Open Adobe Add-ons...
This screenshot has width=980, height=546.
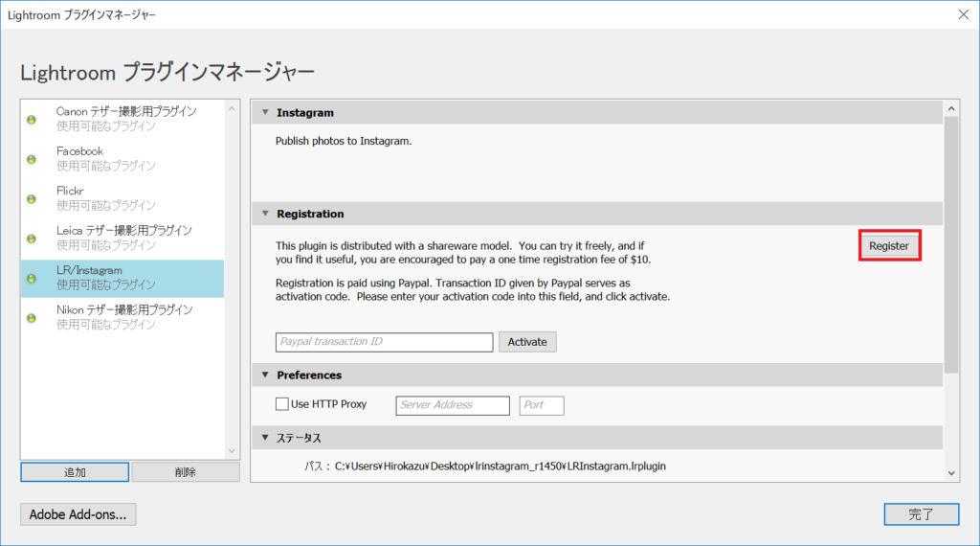tap(78, 514)
